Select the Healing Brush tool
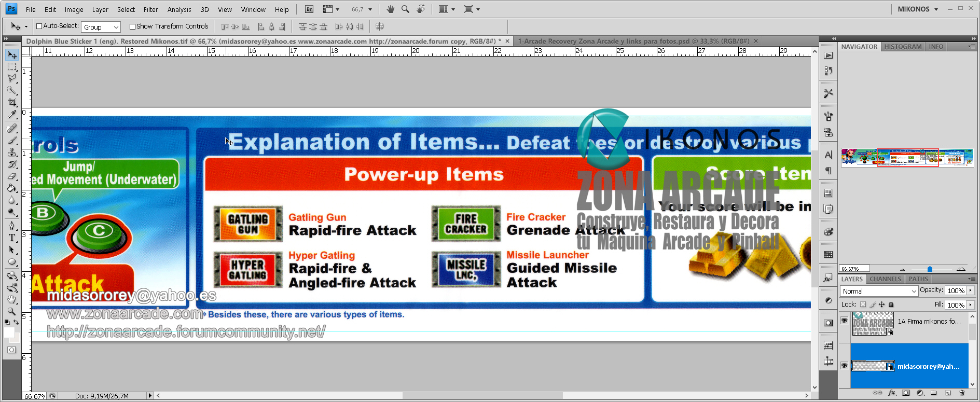Screen dimensions: 980x402 [12, 128]
